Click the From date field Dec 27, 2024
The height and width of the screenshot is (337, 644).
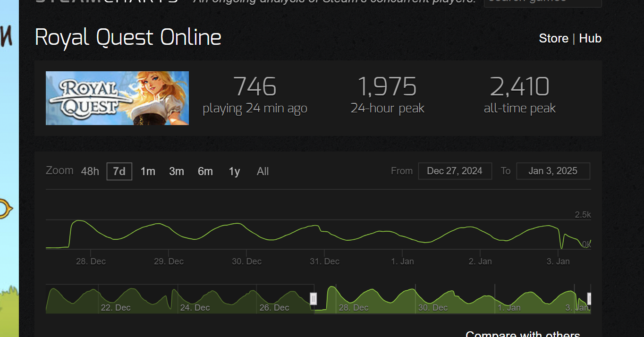pyautogui.click(x=455, y=171)
